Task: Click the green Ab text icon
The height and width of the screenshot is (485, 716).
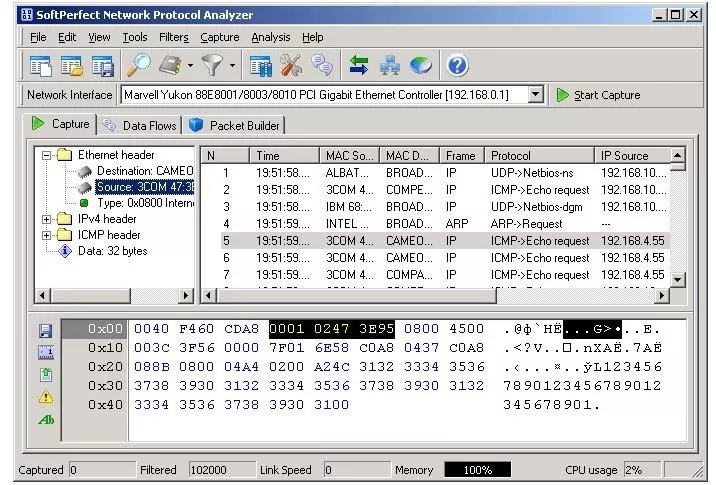Action: [46, 420]
